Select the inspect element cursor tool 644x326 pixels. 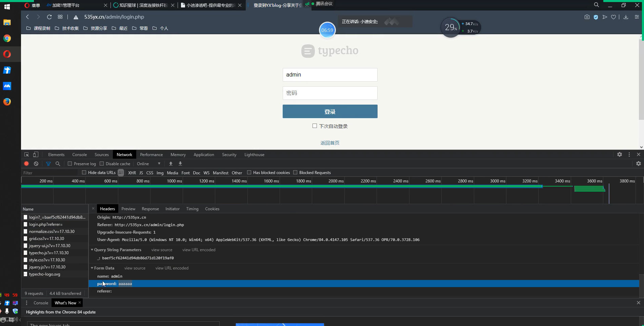26,154
